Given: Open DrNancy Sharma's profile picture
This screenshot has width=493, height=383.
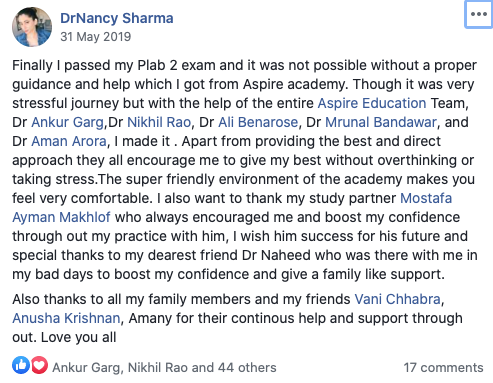Looking at the screenshot, I should click(x=32, y=27).
